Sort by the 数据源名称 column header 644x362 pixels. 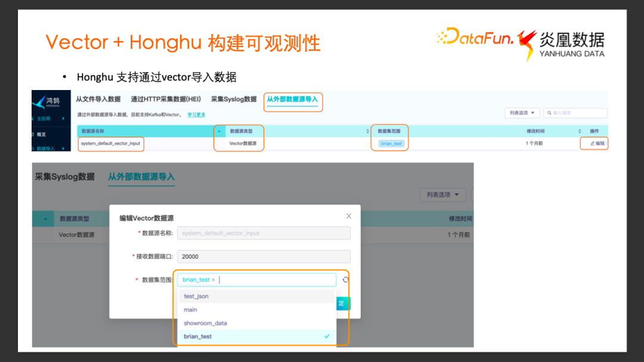(x=93, y=131)
